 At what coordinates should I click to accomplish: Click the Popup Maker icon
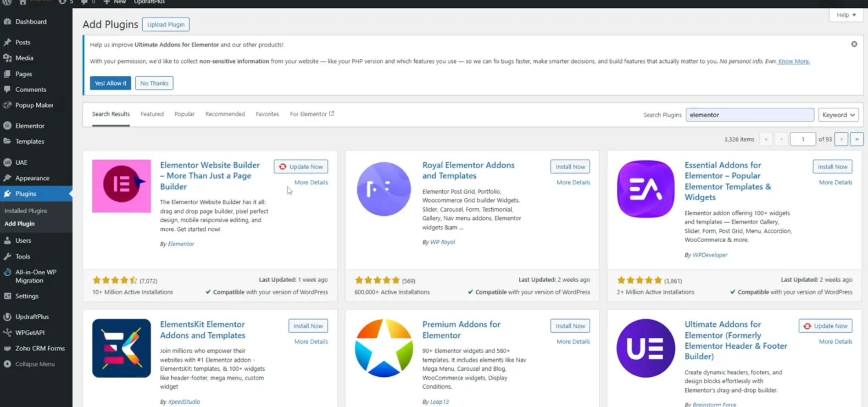[x=7, y=105]
